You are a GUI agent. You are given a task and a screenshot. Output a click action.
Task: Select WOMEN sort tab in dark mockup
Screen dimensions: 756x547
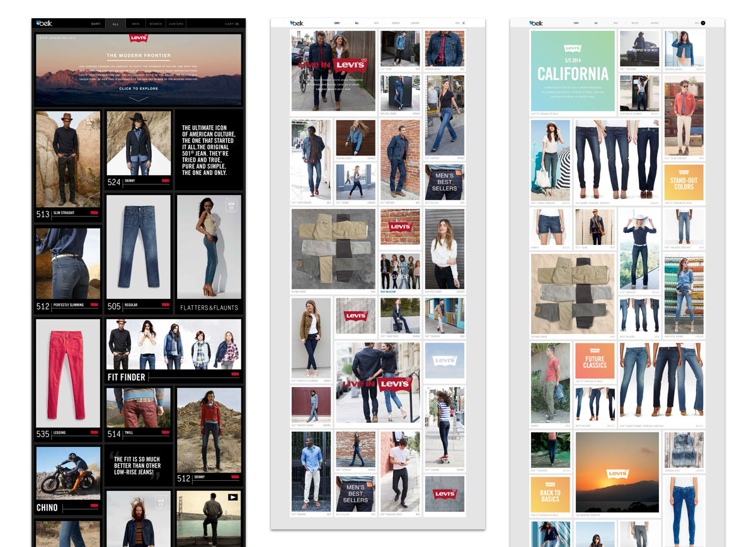tap(155, 24)
